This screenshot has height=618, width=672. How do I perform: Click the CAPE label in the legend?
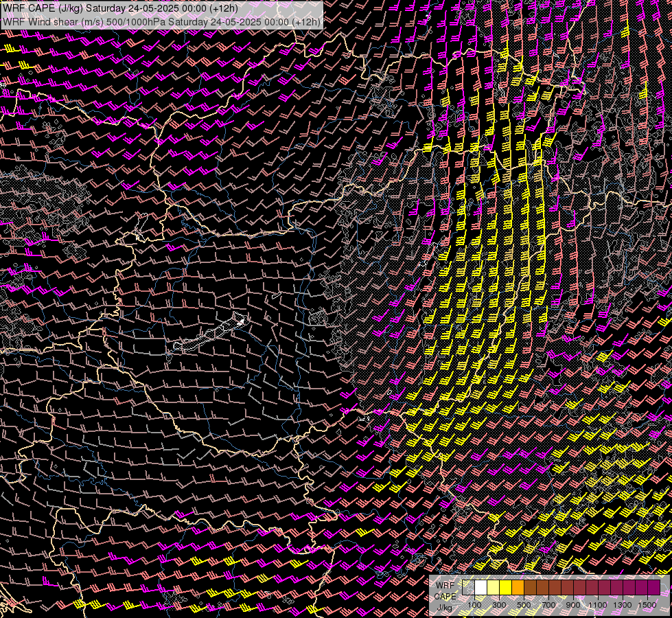tap(445, 597)
